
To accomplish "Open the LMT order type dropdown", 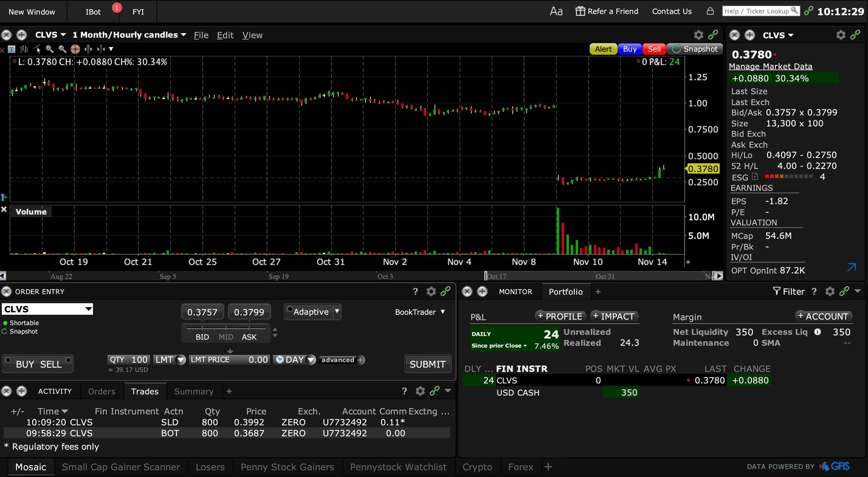I will point(181,360).
